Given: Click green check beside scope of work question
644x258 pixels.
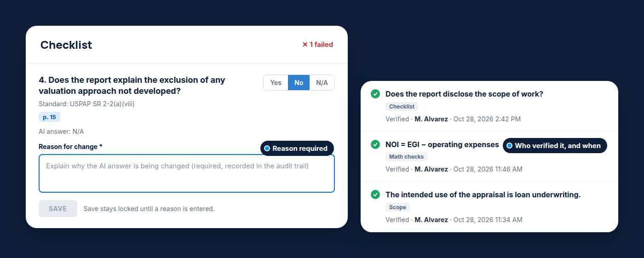Looking at the screenshot, I should coord(375,94).
